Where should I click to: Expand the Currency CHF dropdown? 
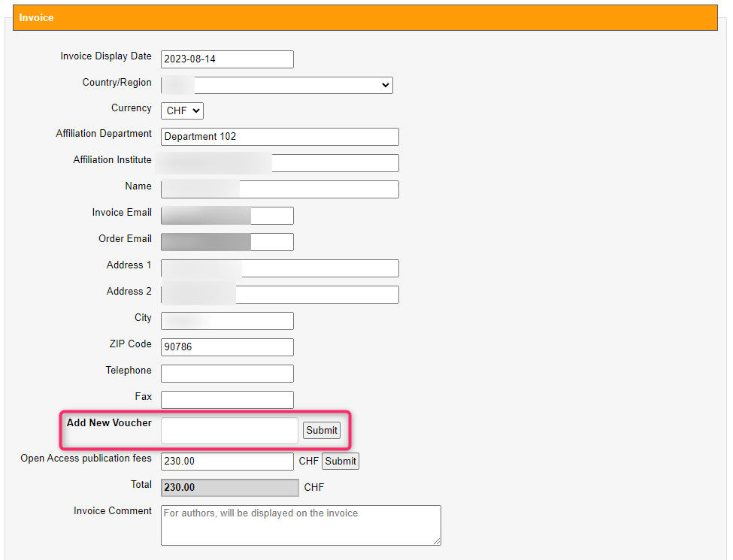click(x=182, y=110)
